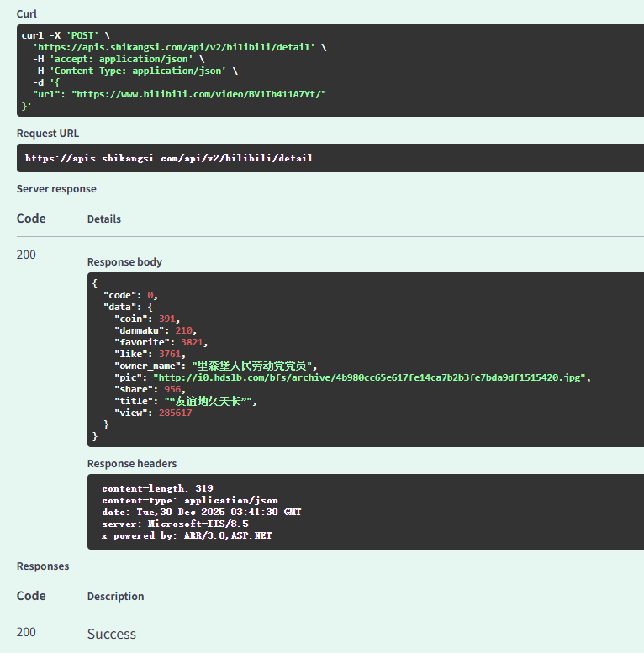Click the owner_name value in response JSON
Image resolution: width=644 pixels, height=653 pixels.
(x=254, y=366)
